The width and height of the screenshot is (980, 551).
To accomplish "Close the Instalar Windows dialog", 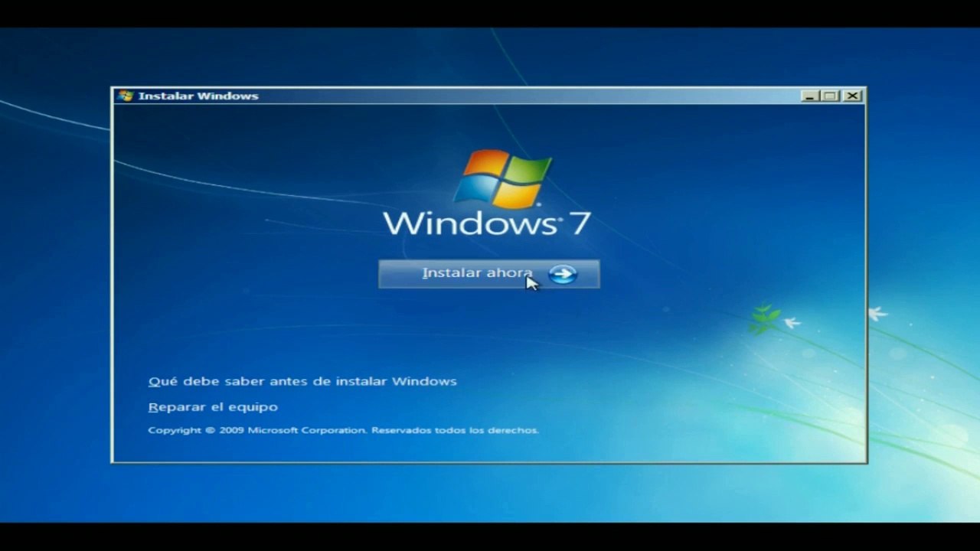I will pyautogui.click(x=852, y=96).
